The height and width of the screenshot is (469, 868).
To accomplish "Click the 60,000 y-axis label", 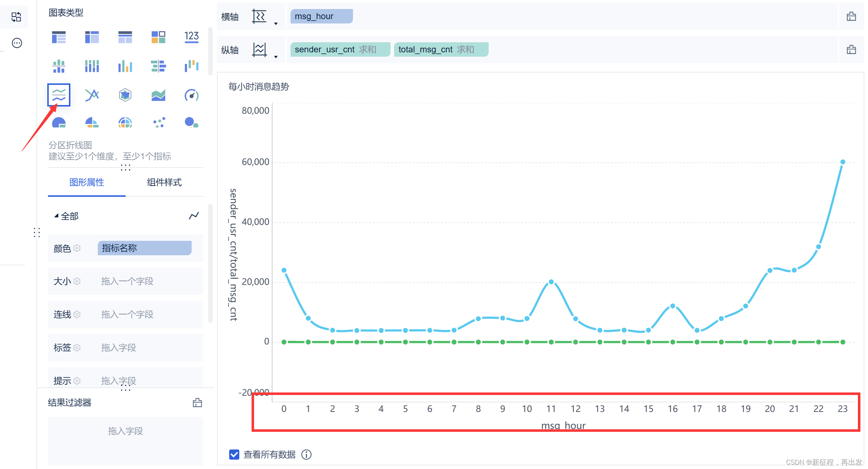I will click(256, 162).
